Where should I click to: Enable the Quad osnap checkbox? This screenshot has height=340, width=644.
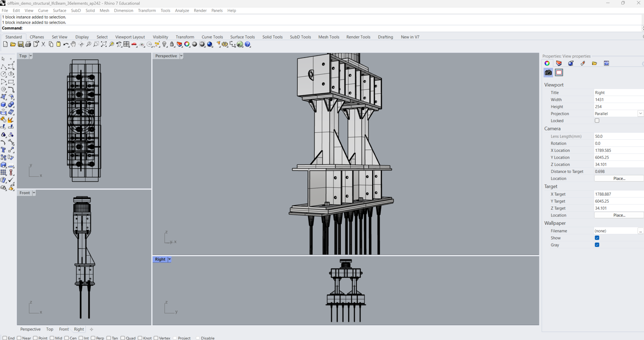(123, 338)
